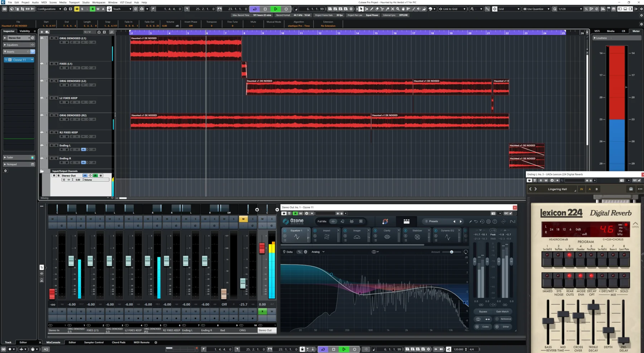The width and height of the screenshot is (644, 353).
Task: Open Ozone settings gear icon
Action: click(488, 222)
